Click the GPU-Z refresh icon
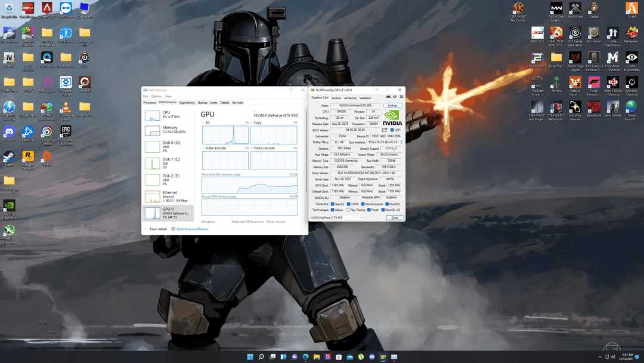 tap(395, 97)
